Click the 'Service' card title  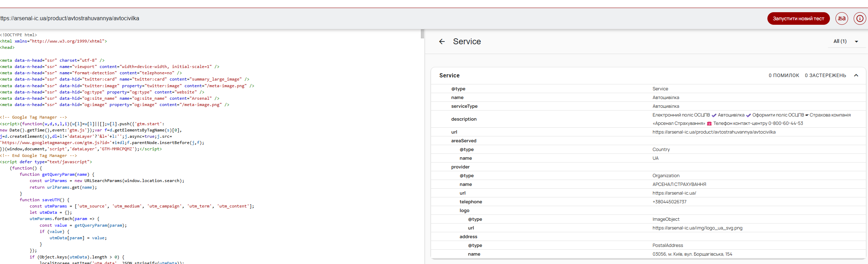[x=450, y=75]
